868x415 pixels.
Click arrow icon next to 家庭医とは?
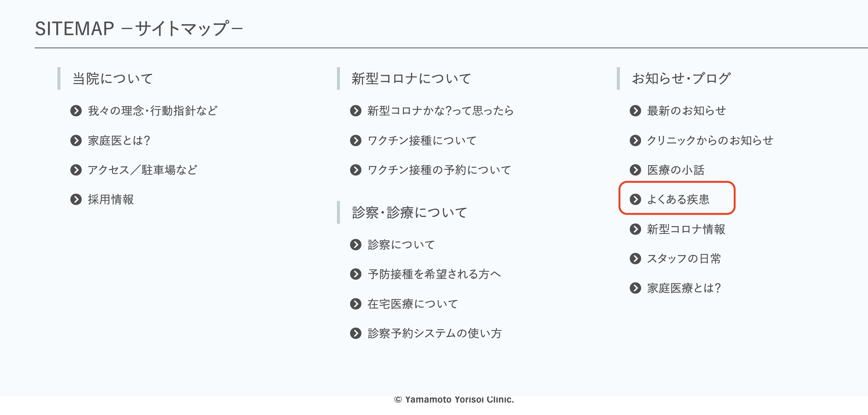point(76,141)
